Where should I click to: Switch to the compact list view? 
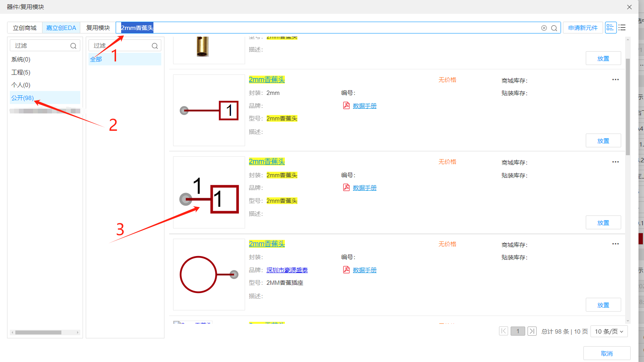point(622,28)
